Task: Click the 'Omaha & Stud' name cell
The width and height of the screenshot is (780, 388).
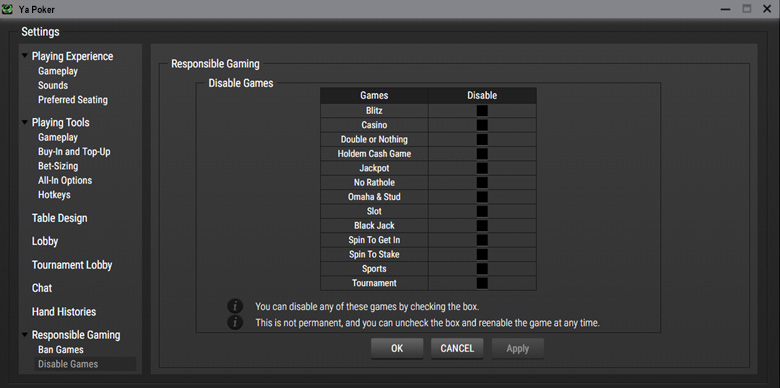Action: [374, 197]
